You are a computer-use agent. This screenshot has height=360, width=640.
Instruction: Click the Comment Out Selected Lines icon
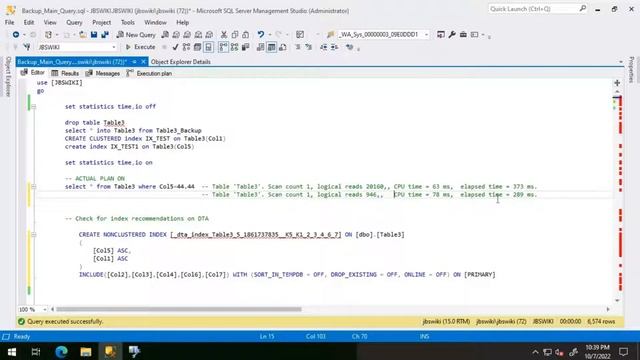click(x=298, y=47)
